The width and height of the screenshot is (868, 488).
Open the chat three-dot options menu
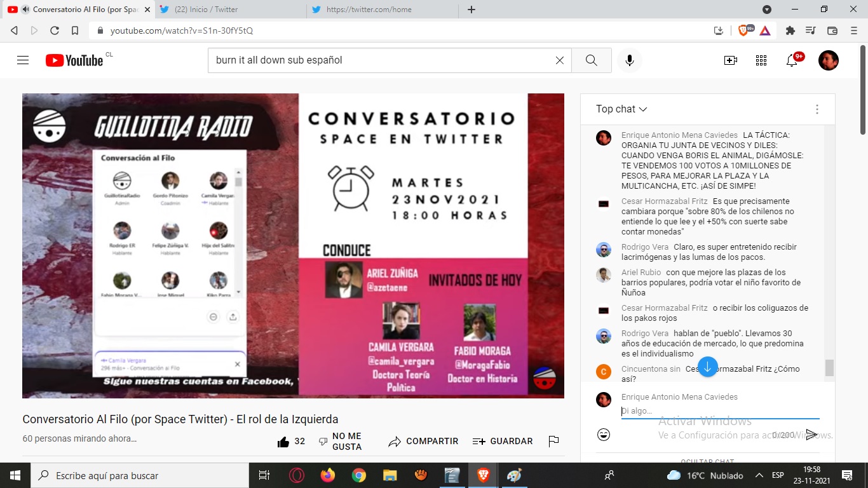coord(817,109)
